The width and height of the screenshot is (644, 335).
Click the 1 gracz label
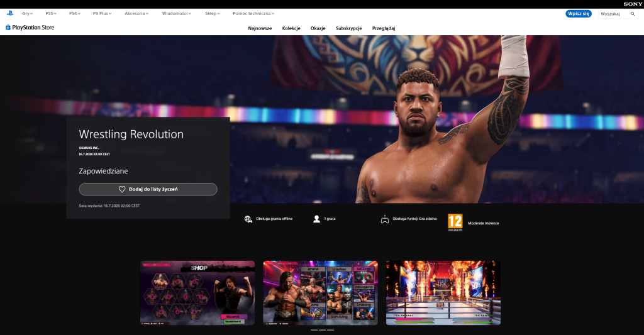330,219
